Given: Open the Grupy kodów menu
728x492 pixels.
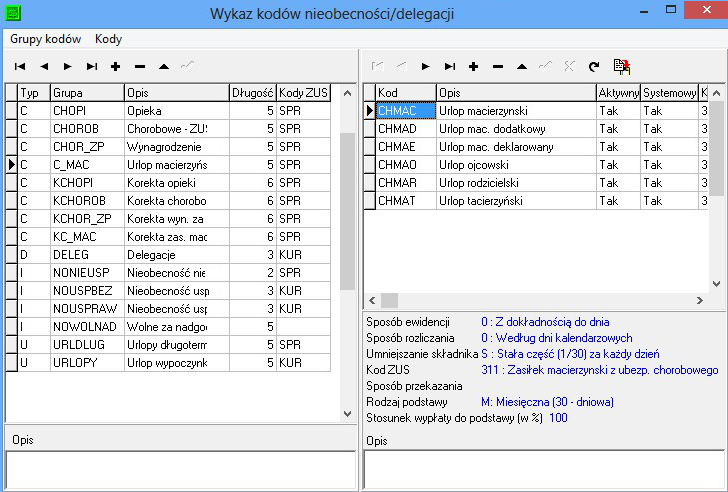Looking at the screenshot, I should click(46, 39).
